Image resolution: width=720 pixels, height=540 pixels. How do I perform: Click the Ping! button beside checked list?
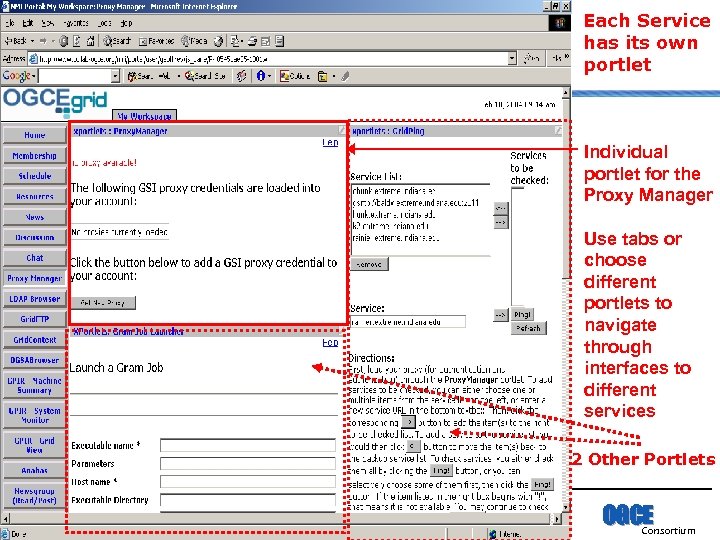[523, 315]
